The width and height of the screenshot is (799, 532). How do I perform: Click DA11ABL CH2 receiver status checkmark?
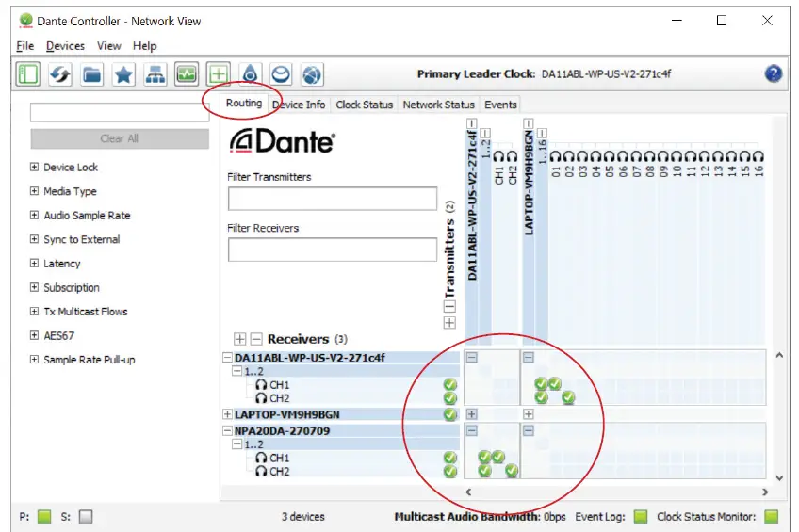coord(450,398)
